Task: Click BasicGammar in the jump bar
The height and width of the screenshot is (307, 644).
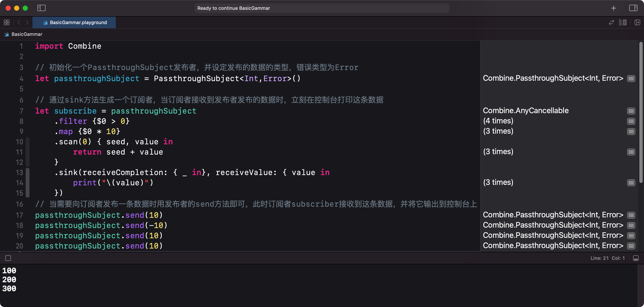Action: click(27, 34)
